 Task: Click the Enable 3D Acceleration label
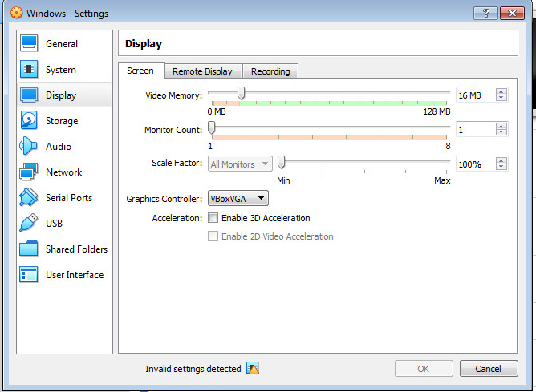[266, 218]
